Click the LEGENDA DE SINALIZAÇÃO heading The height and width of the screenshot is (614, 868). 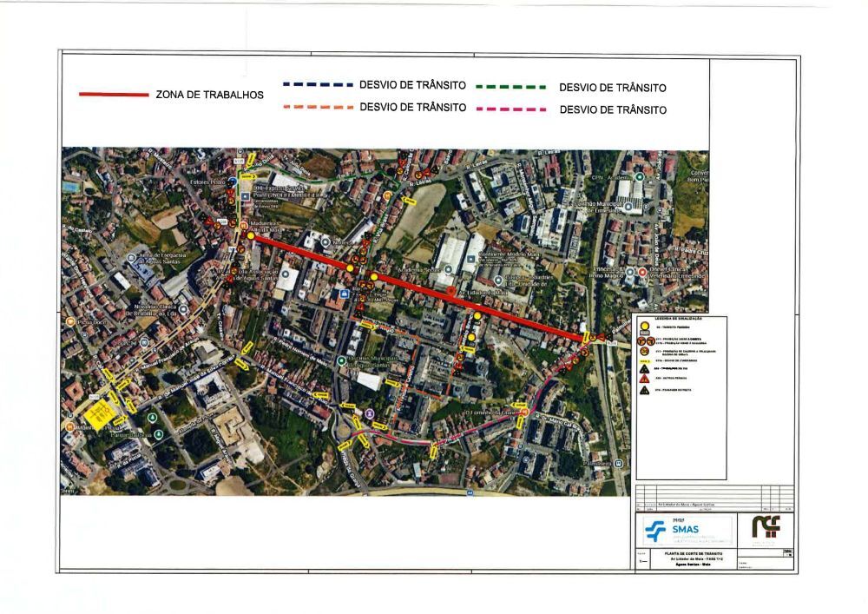point(678,319)
